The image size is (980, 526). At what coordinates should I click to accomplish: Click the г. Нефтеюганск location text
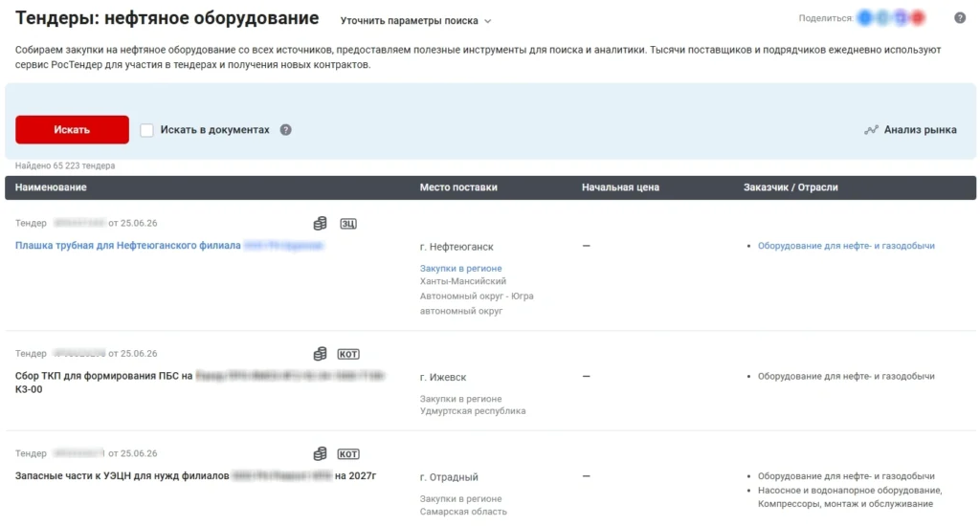(457, 247)
